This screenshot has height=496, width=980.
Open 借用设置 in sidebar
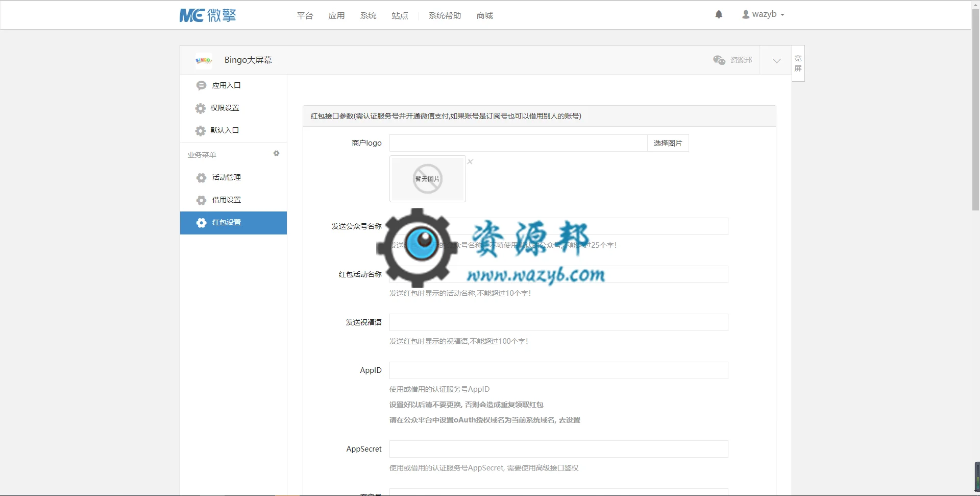[x=233, y=200]
